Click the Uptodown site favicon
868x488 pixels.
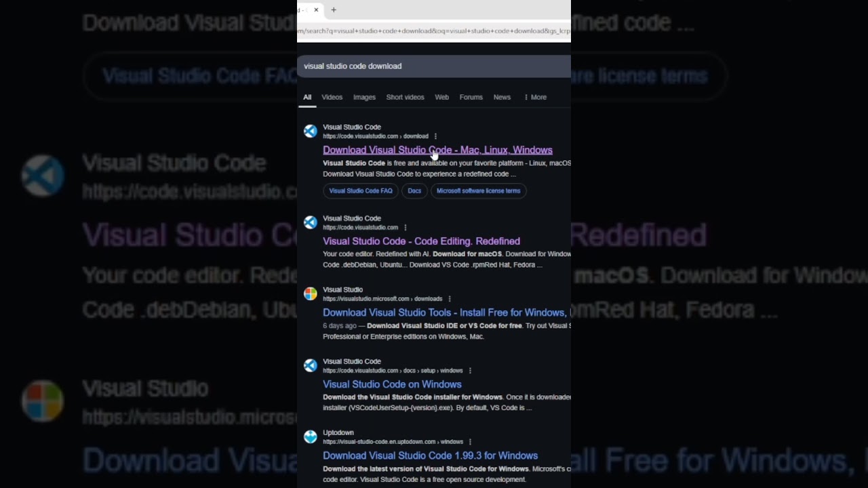[310, 436]
